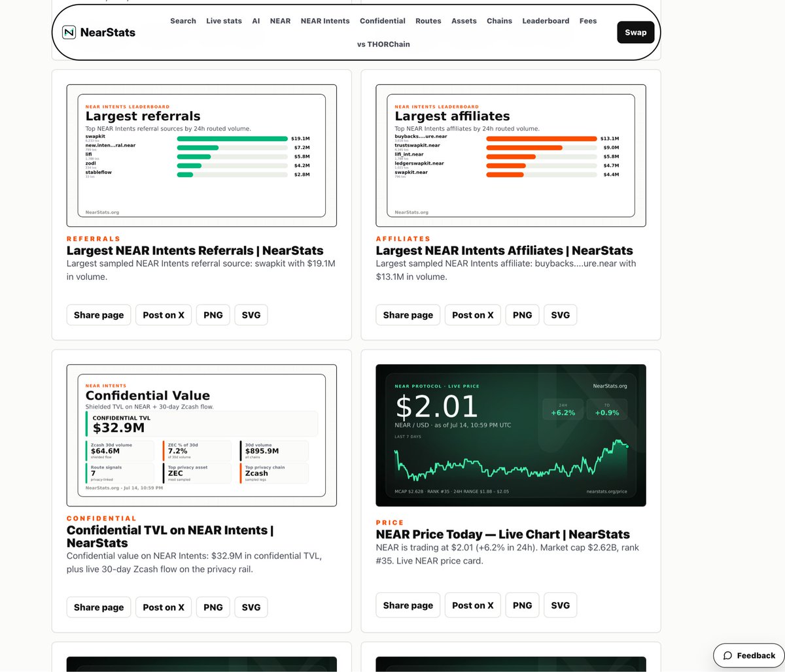Click the Feedback speech bubble icon

727,656
